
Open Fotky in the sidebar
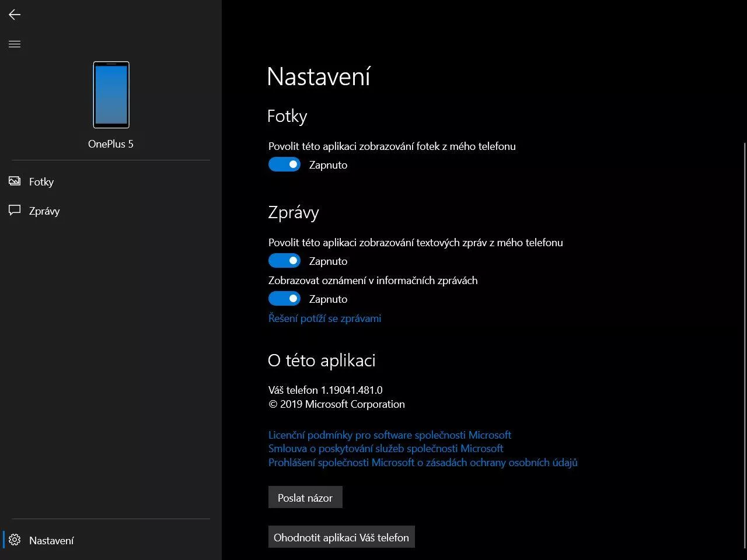(x=111, y=181)
